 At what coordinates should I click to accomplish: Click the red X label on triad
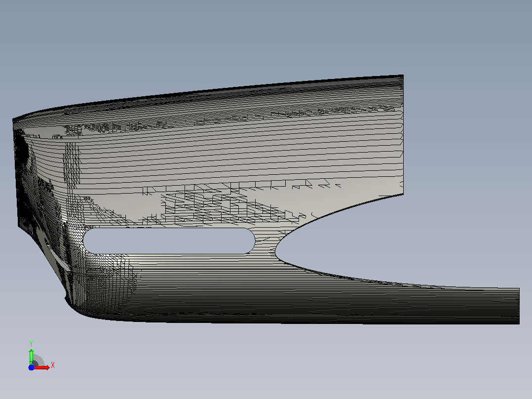click(53, 365)
